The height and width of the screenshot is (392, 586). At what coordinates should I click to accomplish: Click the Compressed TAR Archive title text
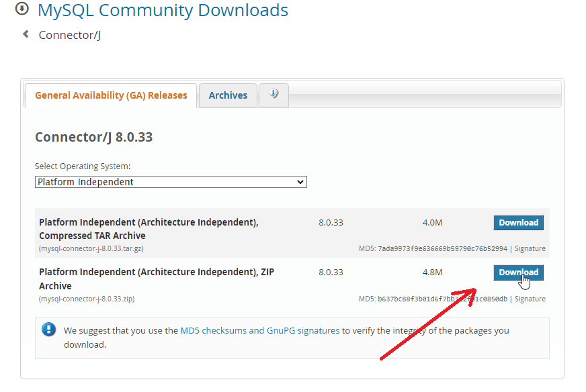[149, 229]
